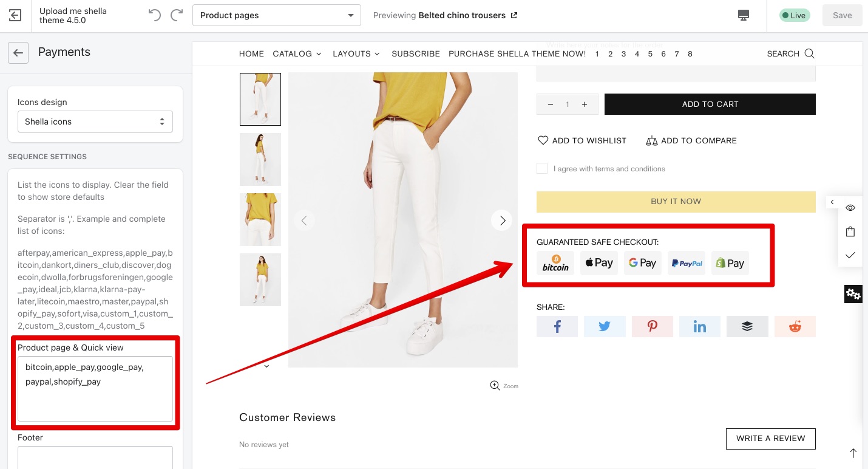Share on Facebook
868x469 pixels.
point(557,326)
